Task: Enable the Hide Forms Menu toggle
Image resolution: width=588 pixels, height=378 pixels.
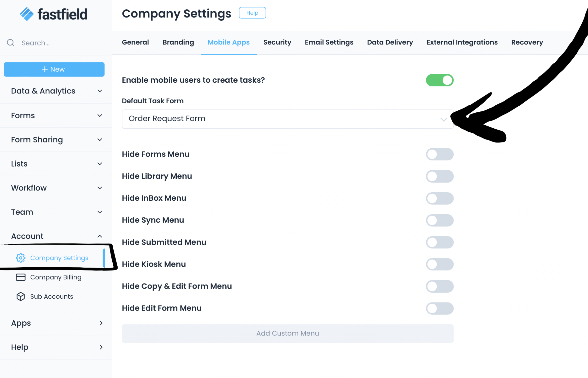Action: coord(440,154)
